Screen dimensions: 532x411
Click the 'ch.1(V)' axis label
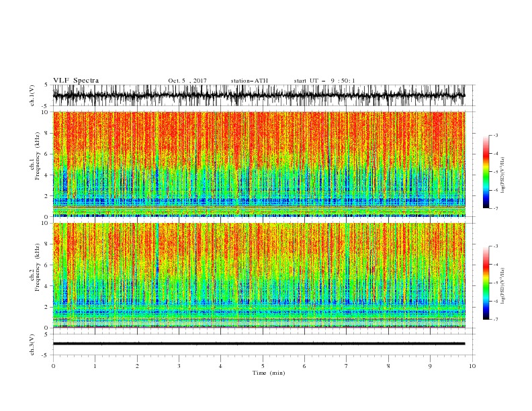tap(32, 95)
